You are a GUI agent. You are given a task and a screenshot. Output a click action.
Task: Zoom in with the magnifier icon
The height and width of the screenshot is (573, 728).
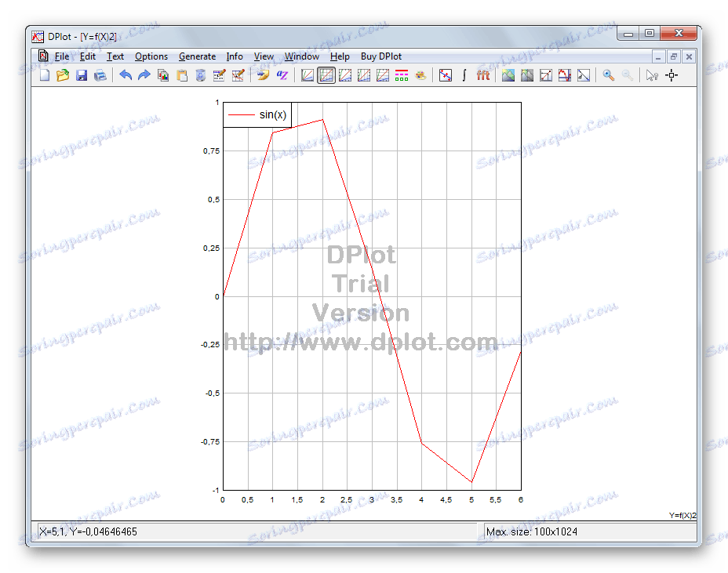click(608, 75)
